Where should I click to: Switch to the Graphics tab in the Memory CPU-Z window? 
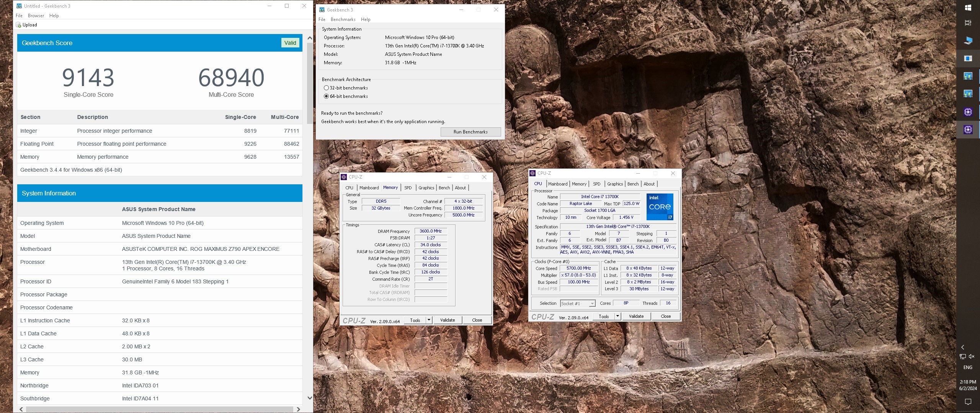tap(426, 188)
